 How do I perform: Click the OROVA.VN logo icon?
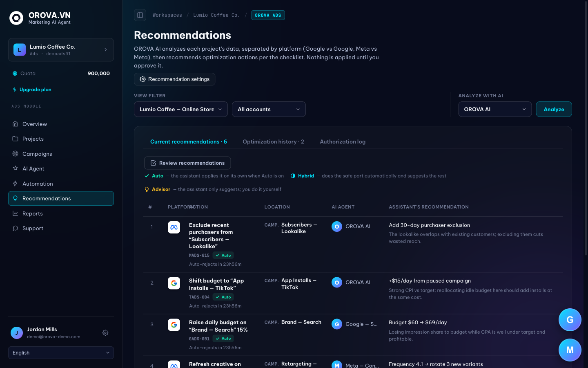pyautogui.click(x=16, y=18)
